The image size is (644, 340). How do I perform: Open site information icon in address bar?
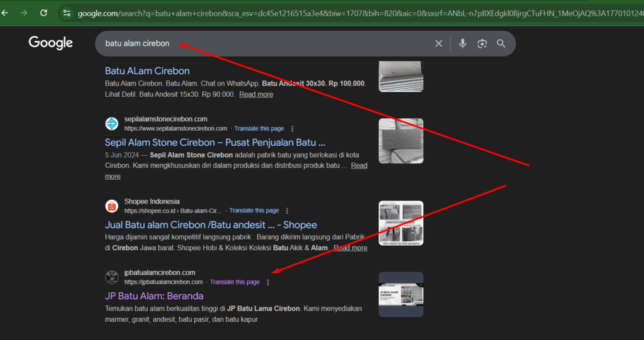(x=67, y=13)
